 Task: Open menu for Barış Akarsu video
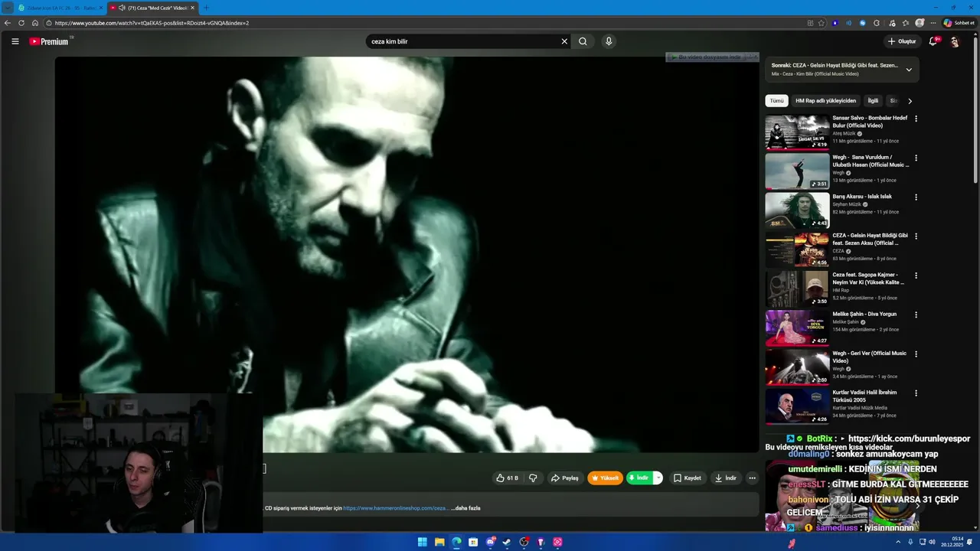pos(916,197)
